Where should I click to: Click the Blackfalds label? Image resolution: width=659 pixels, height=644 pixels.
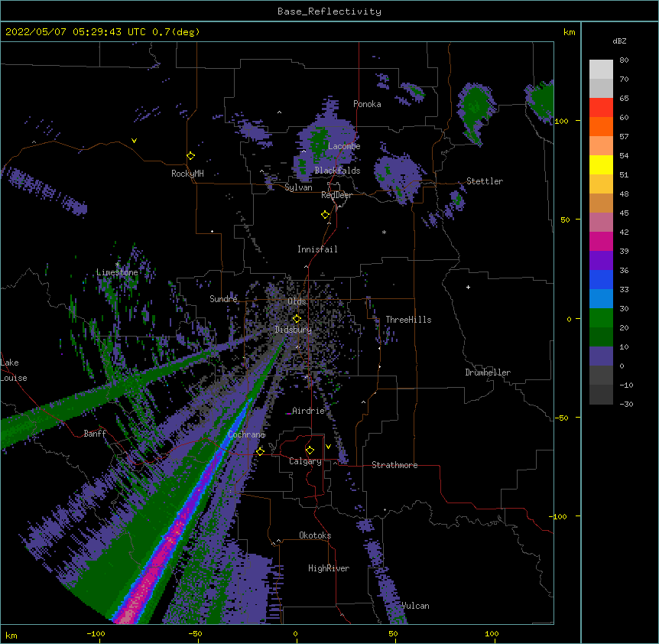tap(337, 171)
